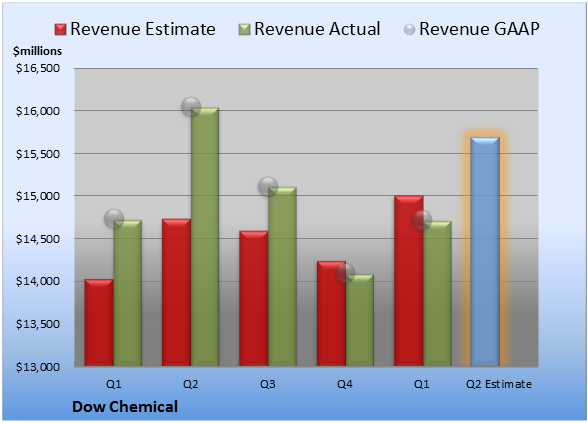Screen dimensions: 588x422
Task: Click the $14,000 axis value
Action: pos(38,281)
